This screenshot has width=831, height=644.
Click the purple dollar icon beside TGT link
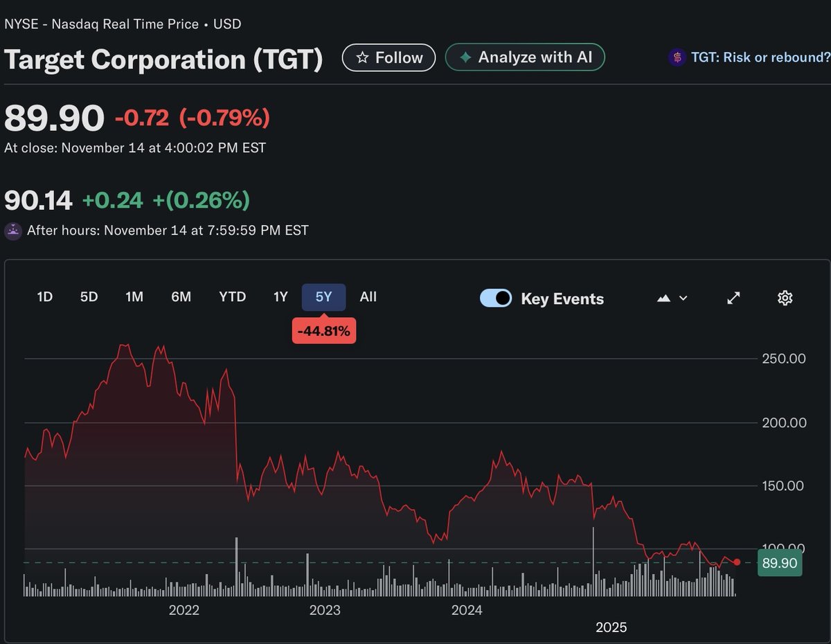point(677,57)
